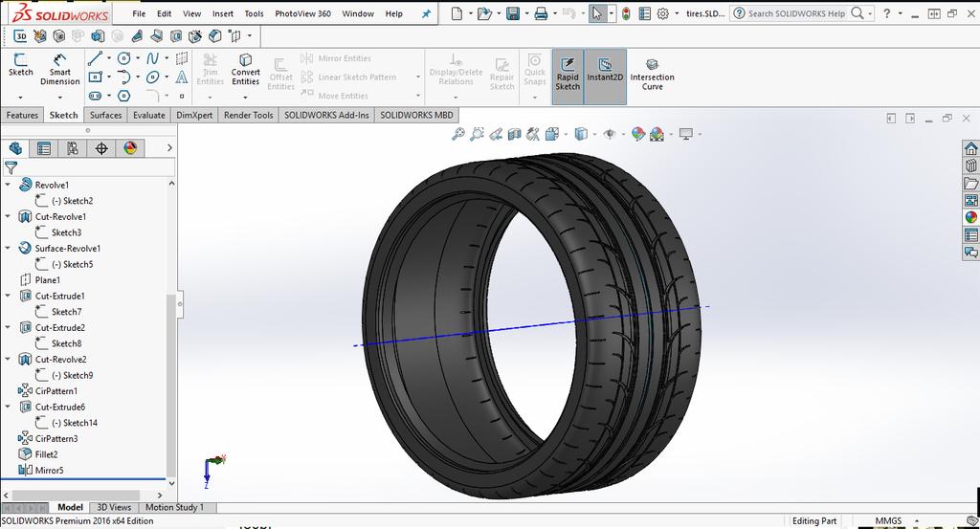The image size is (980, 529).
Task: Open SOLIDWORKS Resources home in task pane
Action: point(970,148)
